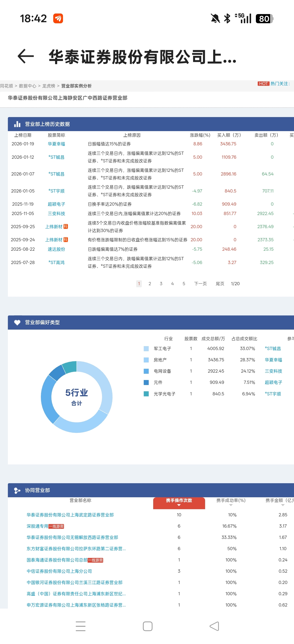
Task: Tap the muted bell status icon
Action: 215,18
